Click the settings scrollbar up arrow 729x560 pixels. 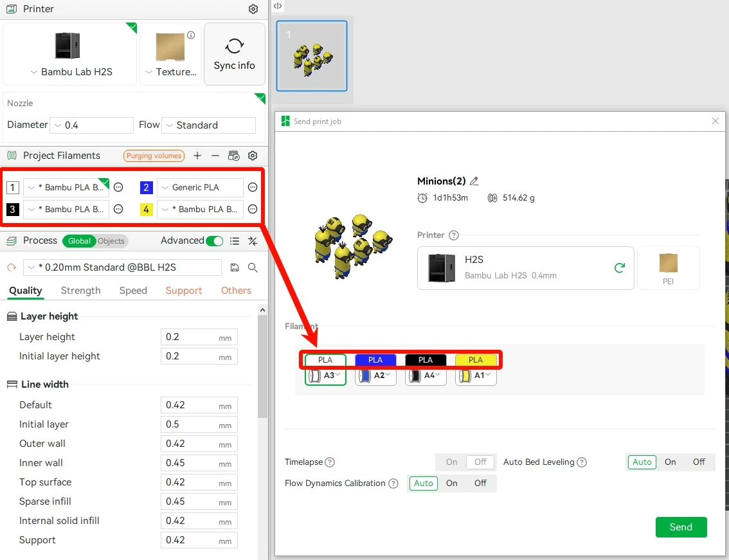(x=263, y=310)
